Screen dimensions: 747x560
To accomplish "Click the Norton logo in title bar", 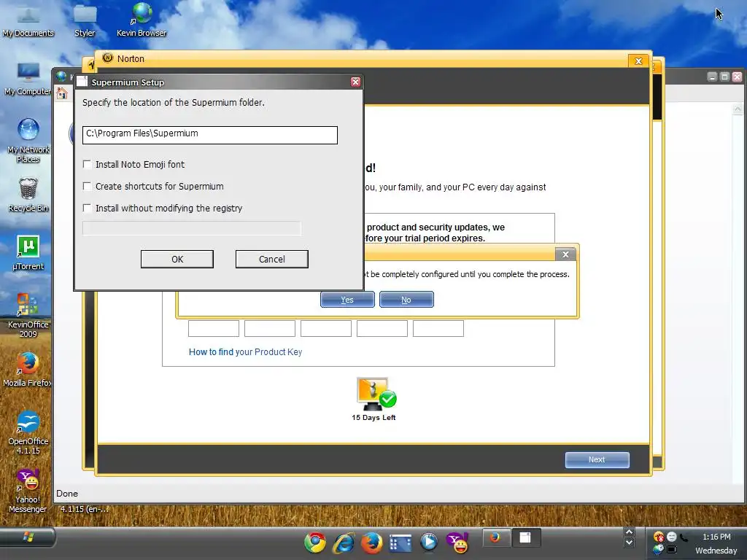I will [108, 58].
